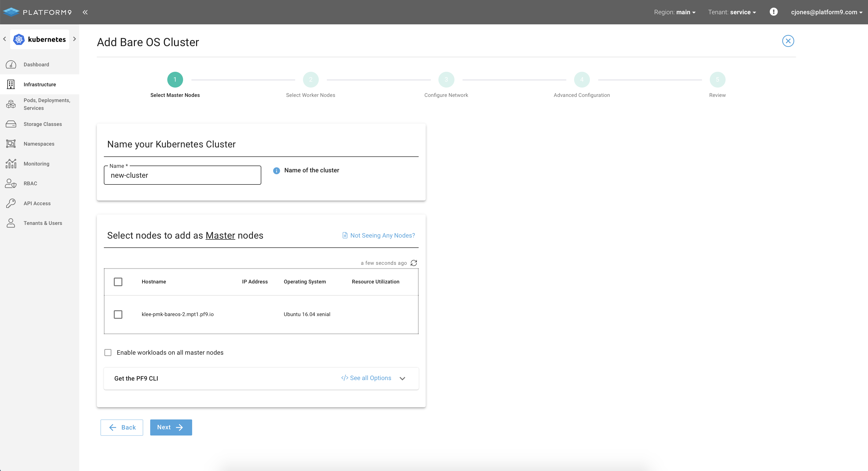This screenshot has height=471, width=868.
Task: Click the Storage Classes drive icon
Action: tap(11, 124)
